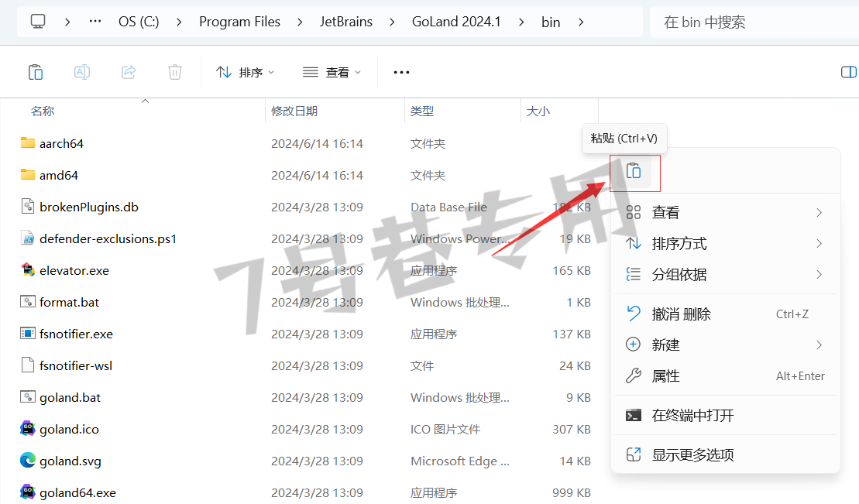Select the goland.svg file name
This screenshot has height=504, width=859.
coord(70,461)
